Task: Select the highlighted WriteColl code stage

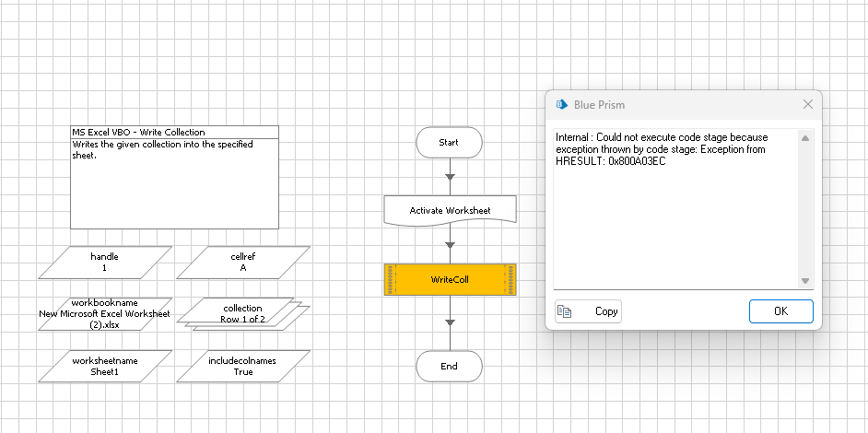Action: coord(450,280)
